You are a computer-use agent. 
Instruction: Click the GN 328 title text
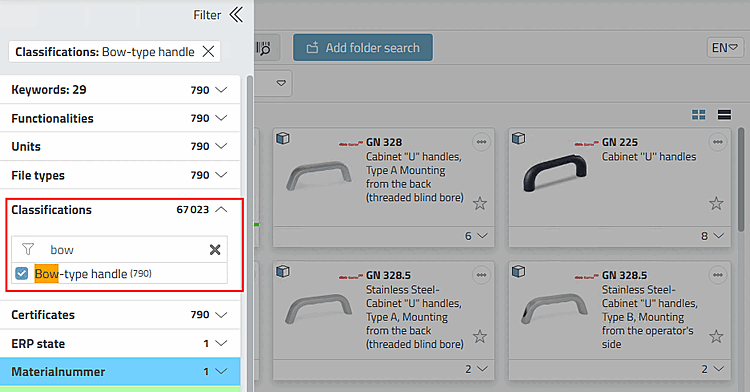384,142
